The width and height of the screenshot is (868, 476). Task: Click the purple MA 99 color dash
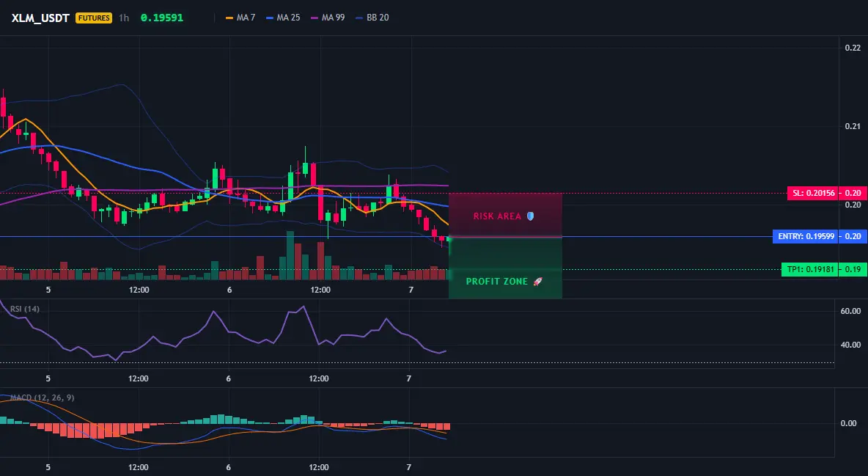(315, 18)
